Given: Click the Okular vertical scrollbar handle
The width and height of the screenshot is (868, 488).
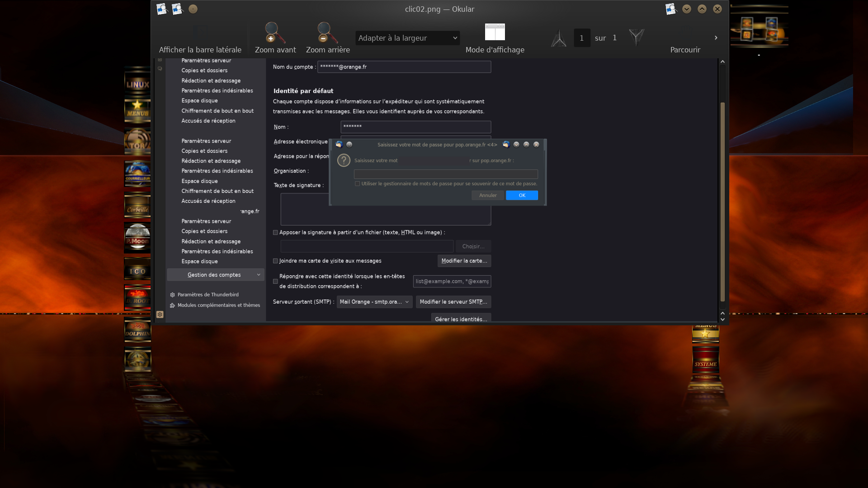Looking at the screenshot, I should [x=722, y=202].
